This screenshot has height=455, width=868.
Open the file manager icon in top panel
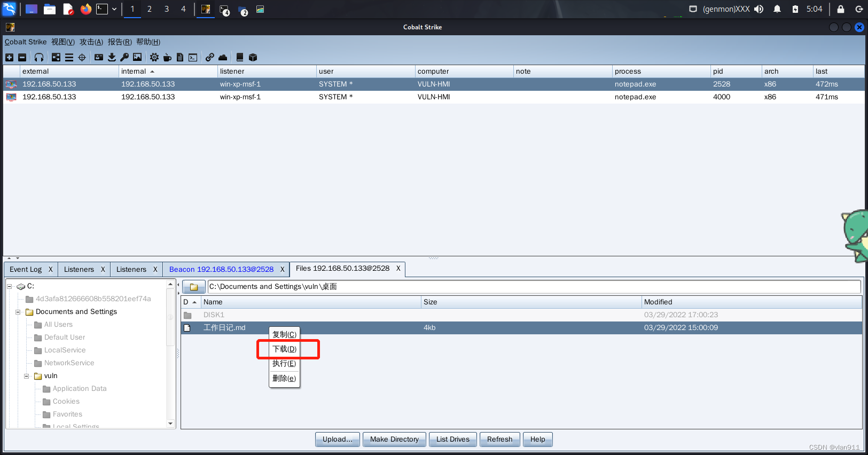[x=50, y=9]
